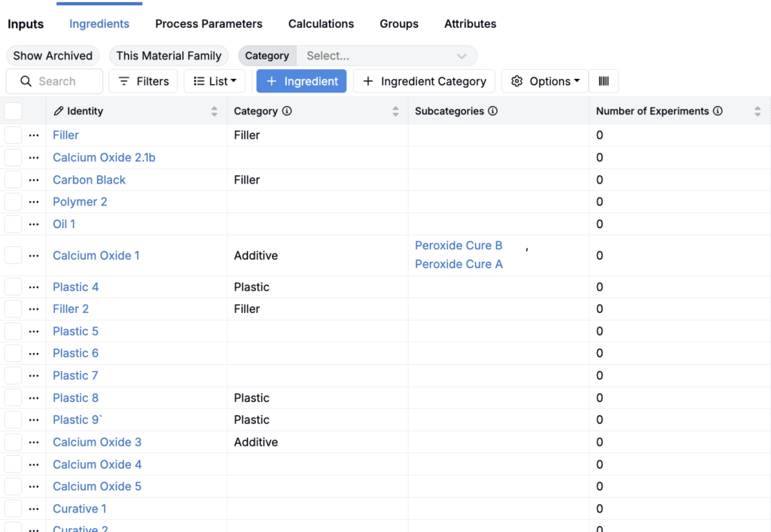771x532 pixels.
Task: Toggle the Show Archived filter chip
Action: [x=53, y=56]
